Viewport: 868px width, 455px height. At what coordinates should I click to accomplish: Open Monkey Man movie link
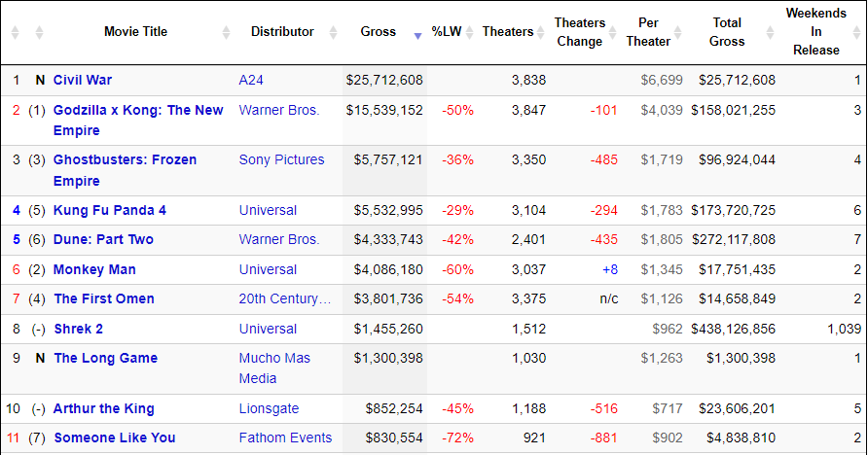pyautogui.click(x=94, y=270)
